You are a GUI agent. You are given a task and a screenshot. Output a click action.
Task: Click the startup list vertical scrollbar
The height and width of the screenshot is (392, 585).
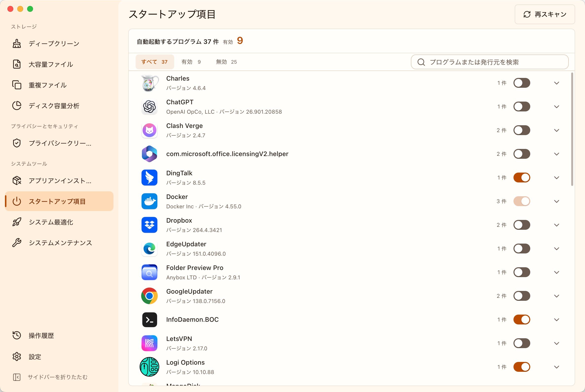point(572,129)
